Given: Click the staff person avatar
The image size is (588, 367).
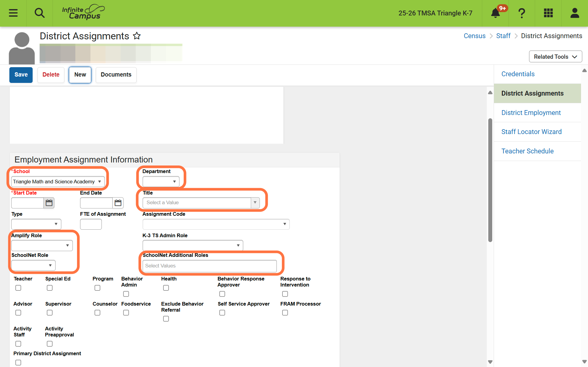Looking at the screenshot, I should [22, 48].
